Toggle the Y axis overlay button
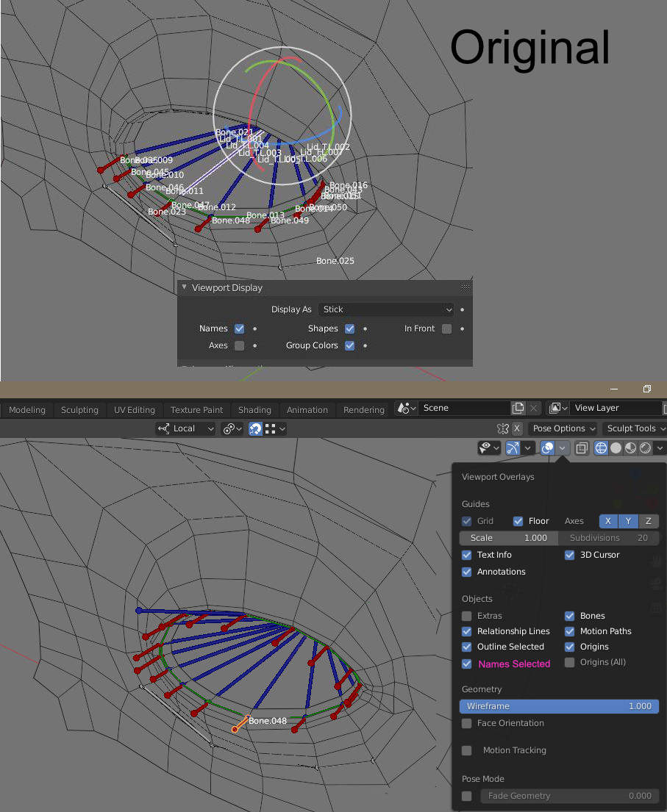 click(628, 521)
